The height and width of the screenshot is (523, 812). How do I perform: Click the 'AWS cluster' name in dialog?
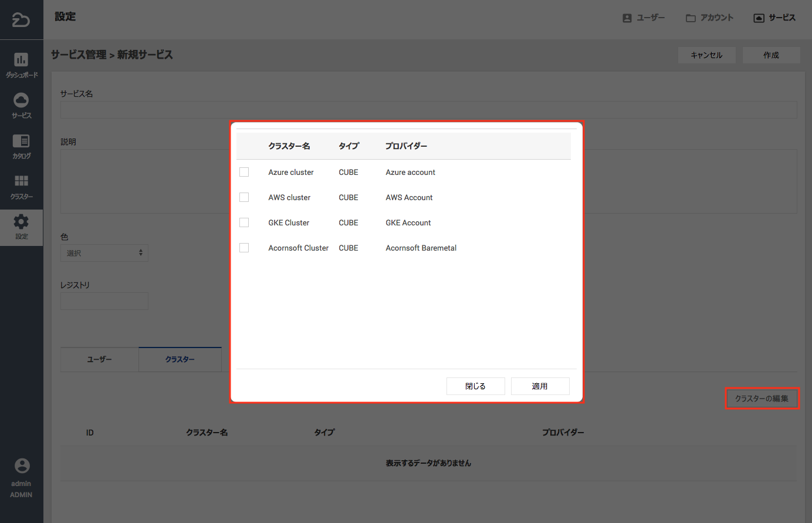pos(289,197)
